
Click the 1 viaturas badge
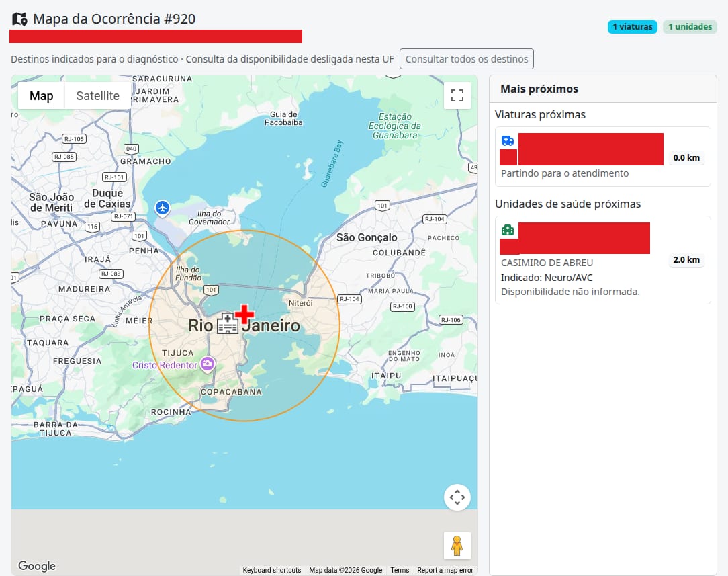(x=633, y=26)
